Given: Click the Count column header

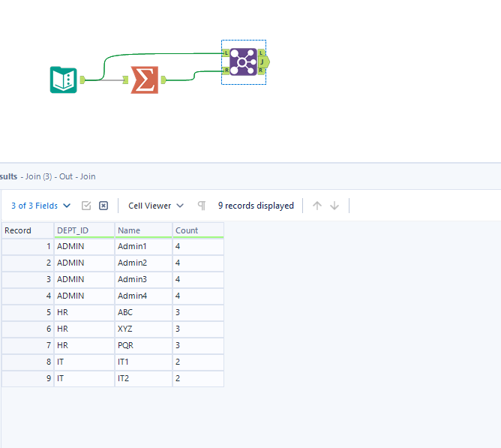Looking at the screenshot, I should (x=198, y=230).
